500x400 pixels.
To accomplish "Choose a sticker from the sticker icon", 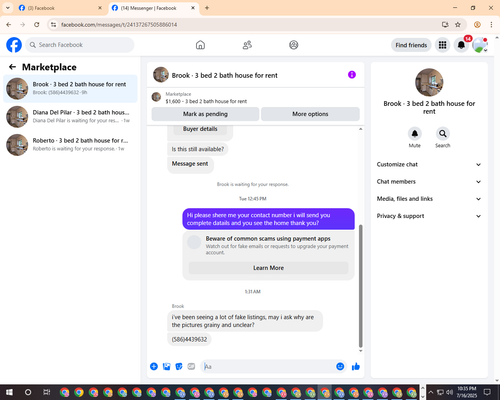I will (179, 366).
